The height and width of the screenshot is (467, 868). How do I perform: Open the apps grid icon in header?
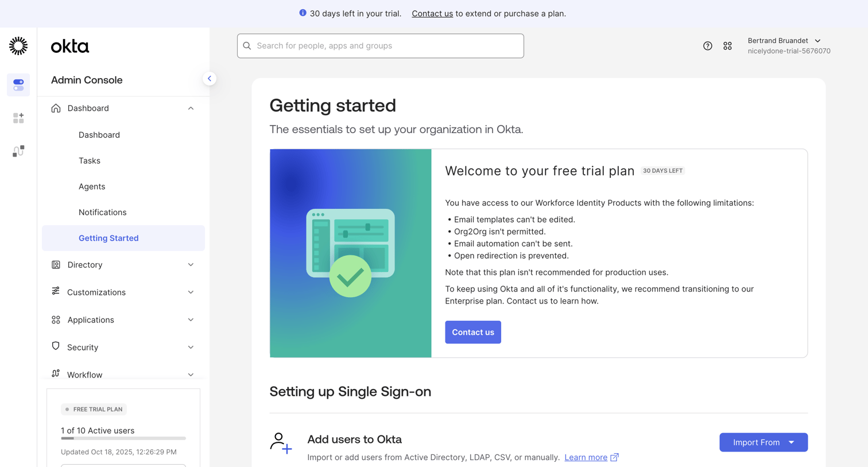727,46
